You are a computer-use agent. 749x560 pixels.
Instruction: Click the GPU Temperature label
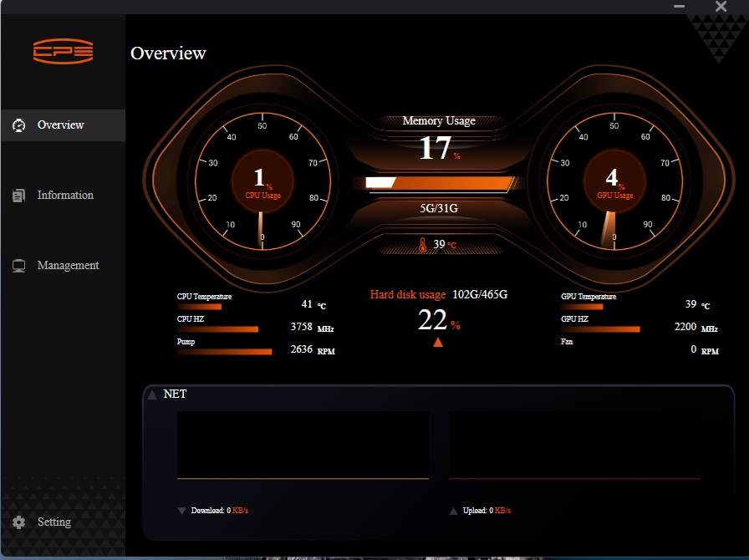588,297
